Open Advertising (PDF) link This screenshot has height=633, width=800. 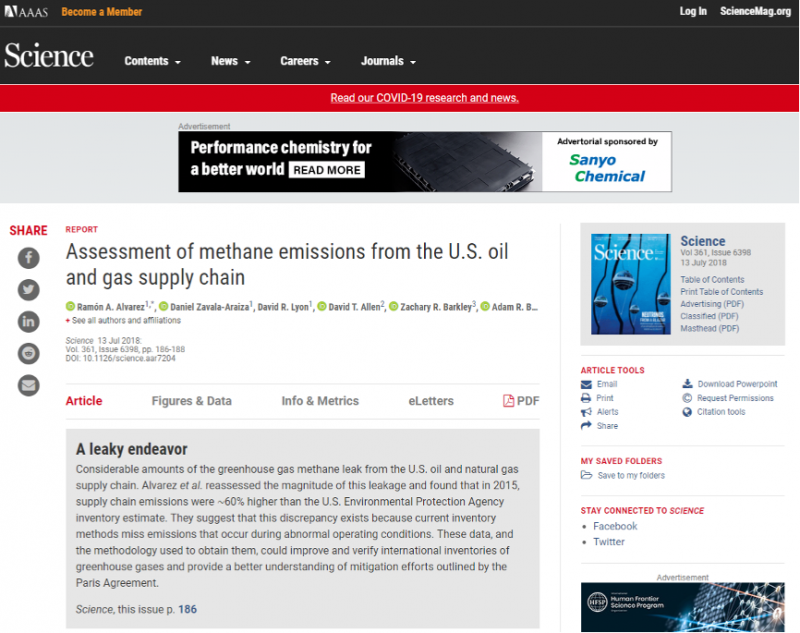712,304
